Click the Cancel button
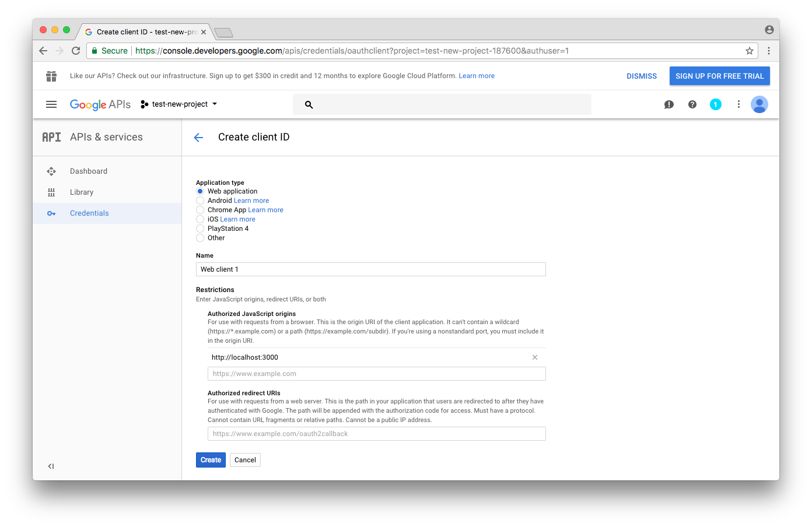The height and width of the screenshot is (527, 812). point(245,460)
